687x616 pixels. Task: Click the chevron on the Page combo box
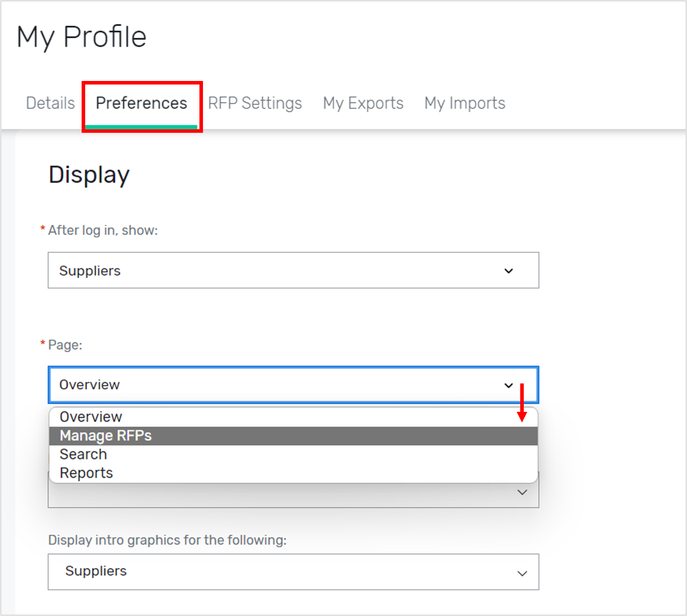click(509, 385)
